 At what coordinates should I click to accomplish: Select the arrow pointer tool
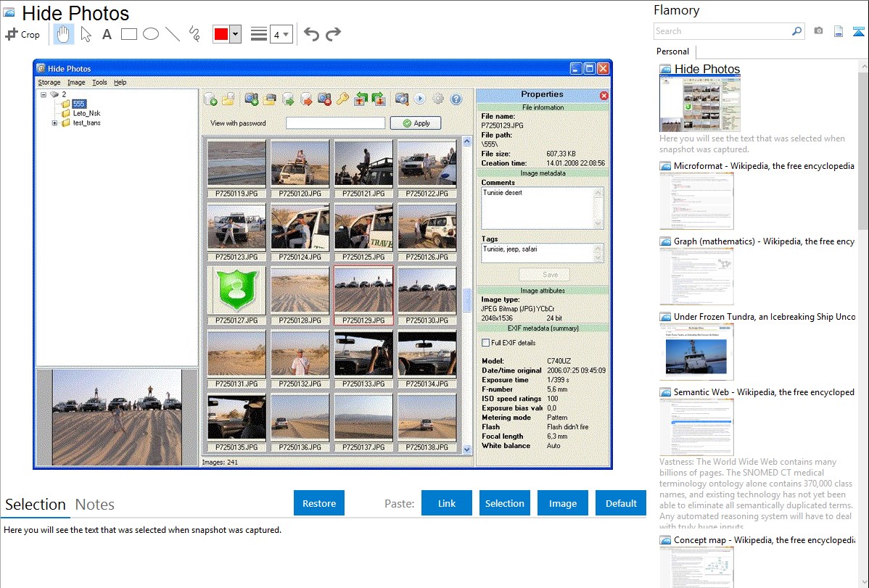(86, 34)
